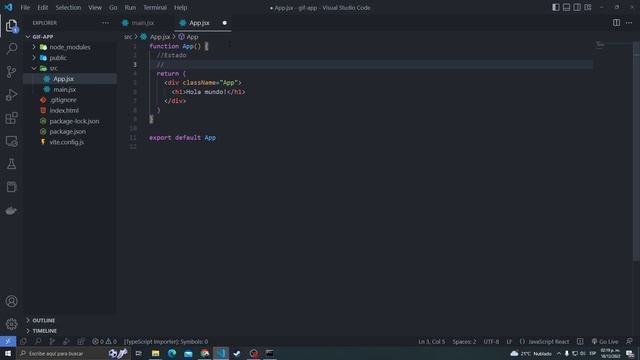Toggle Primary Side Bar visibility

coord(556,7)
